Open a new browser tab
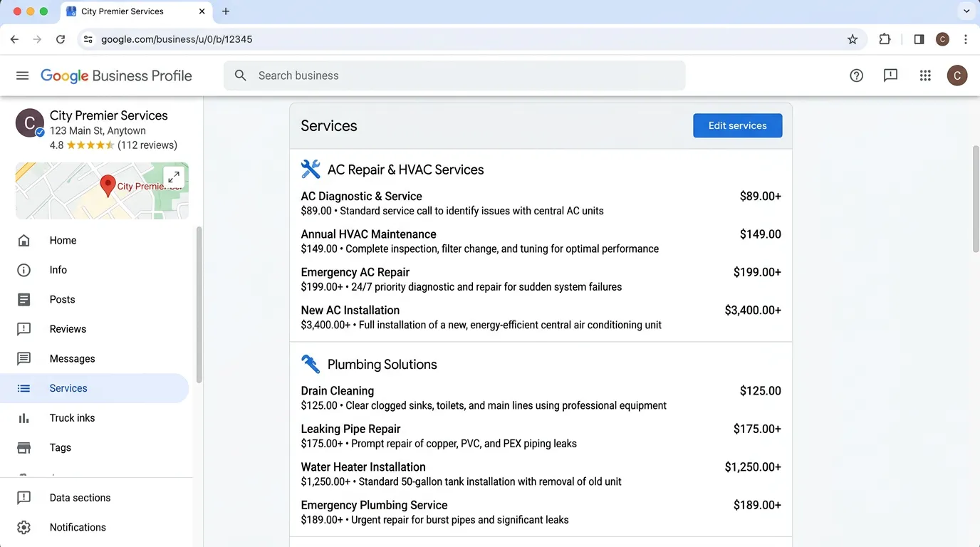Screen dimensions: 980x547 coord(226,11)
